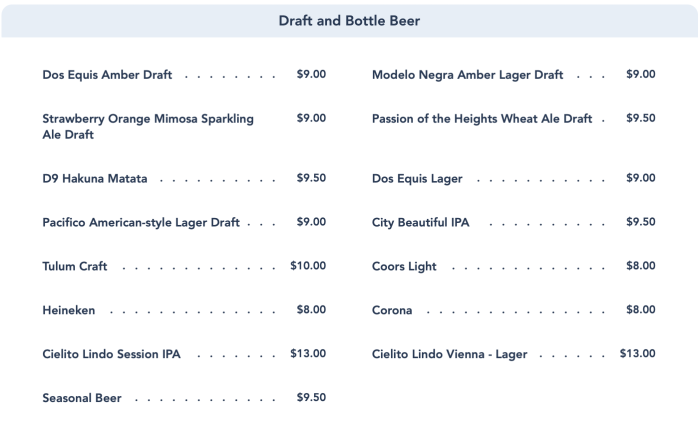This screenshot has width=700, height=426.
Task: Click the Draft and Bottle Beer header
Action: coord(349,21)
